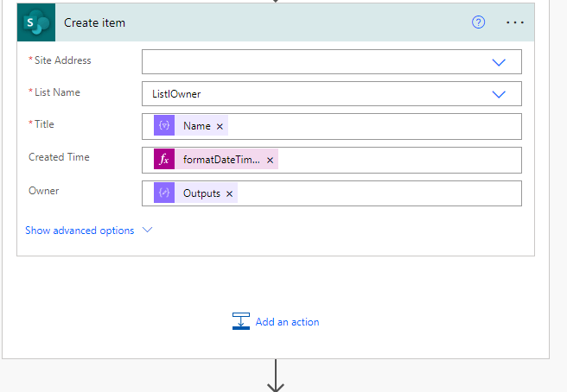Open help for the Create item action
Image resolution: width=567 pixels, height=392 pixels.
(x=478, y=22)
